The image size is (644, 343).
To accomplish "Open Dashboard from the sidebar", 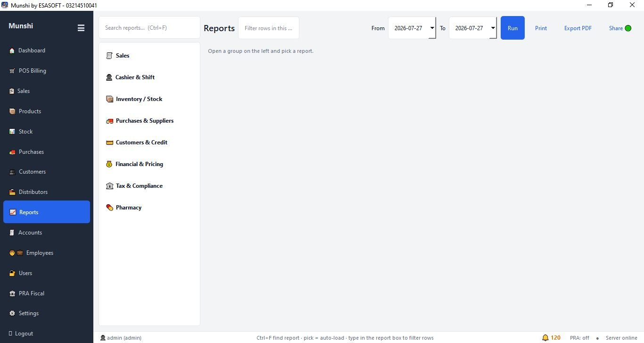I will click(47, 50).
